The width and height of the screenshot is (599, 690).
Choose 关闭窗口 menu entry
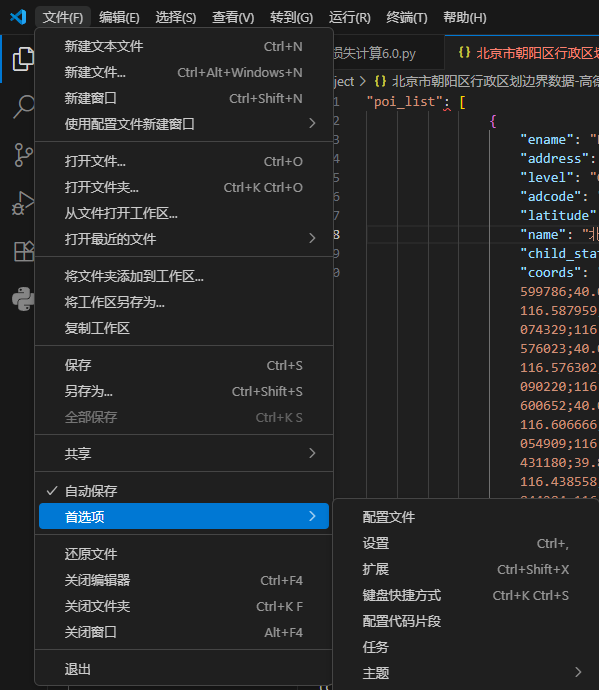coord(184,631)
